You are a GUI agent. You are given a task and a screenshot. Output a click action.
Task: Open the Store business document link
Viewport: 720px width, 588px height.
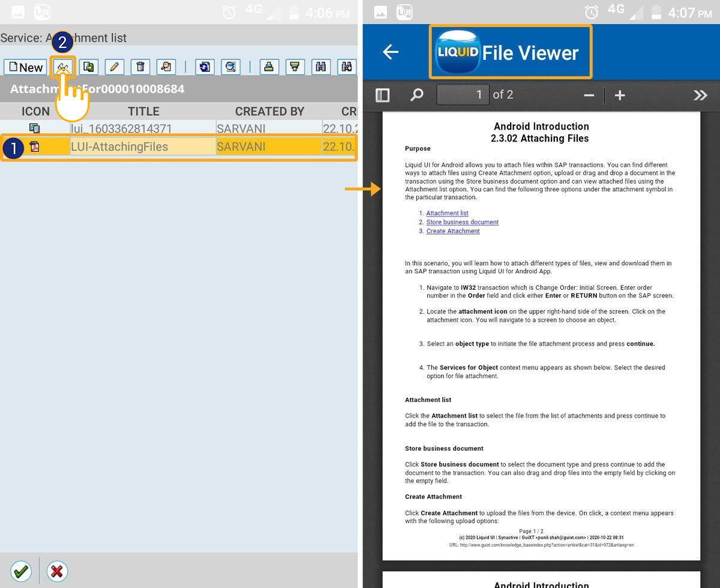(x=462, y=222)
